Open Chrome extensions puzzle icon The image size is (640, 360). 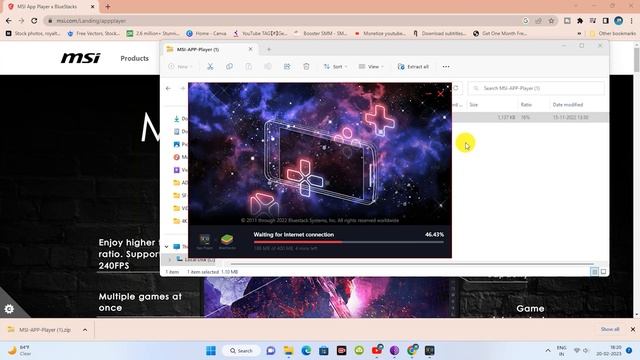(580, 20)
